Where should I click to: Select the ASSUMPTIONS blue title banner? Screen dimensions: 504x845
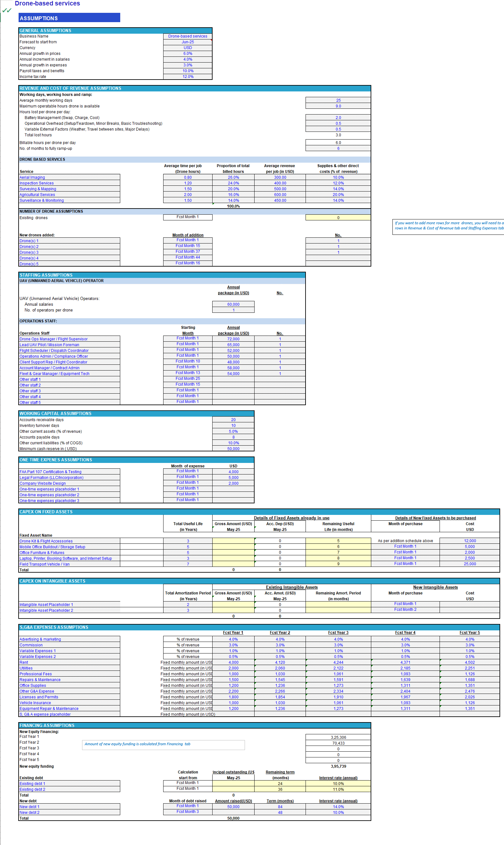point(69,18)
